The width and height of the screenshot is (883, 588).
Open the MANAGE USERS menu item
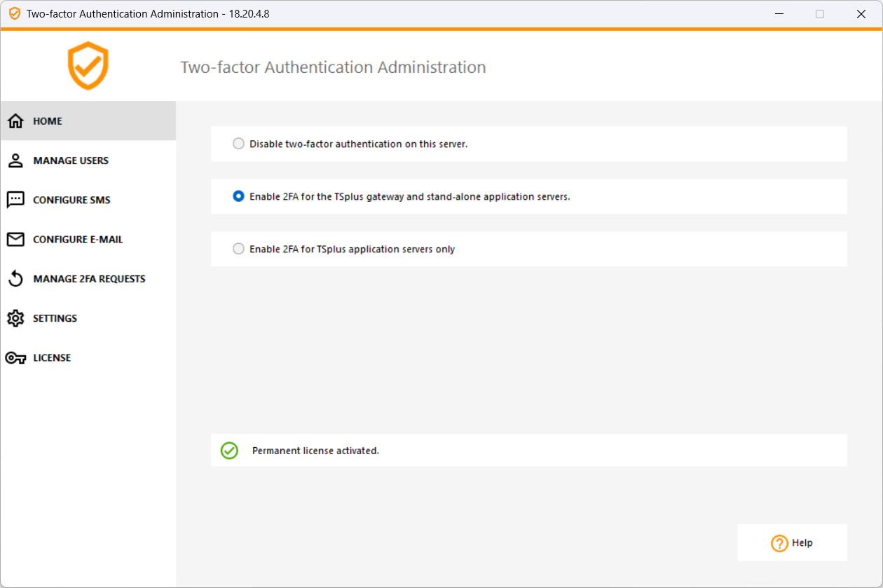point(88,160)
